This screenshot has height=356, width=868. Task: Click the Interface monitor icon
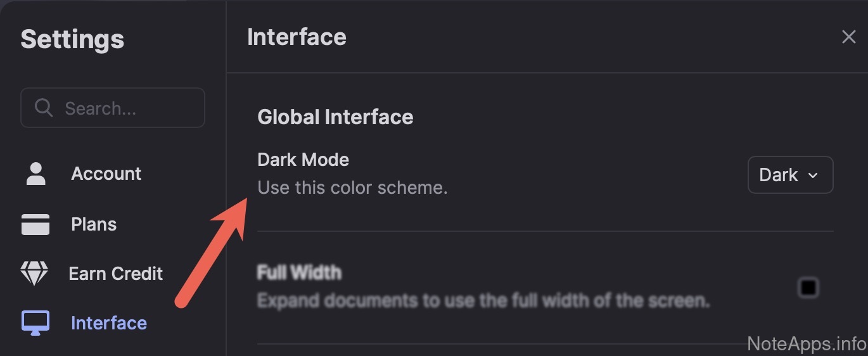pos(35,323)
